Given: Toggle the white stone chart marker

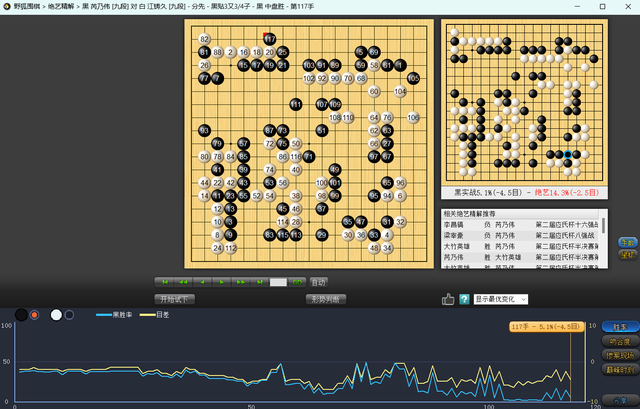Looking at the screenshot, I should tap(57, 315).
